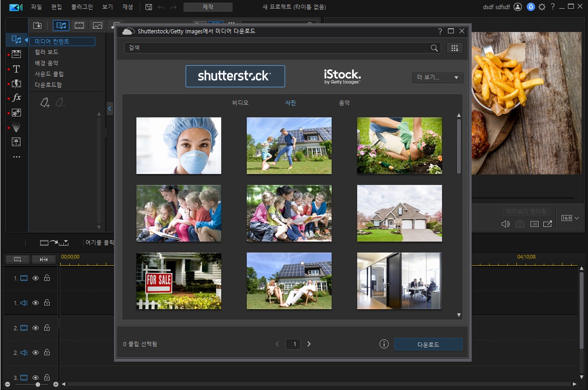Screen dimensions: 588x390
Task: Click the timeline zoom slider handle
Action: [x=38, y=384]
